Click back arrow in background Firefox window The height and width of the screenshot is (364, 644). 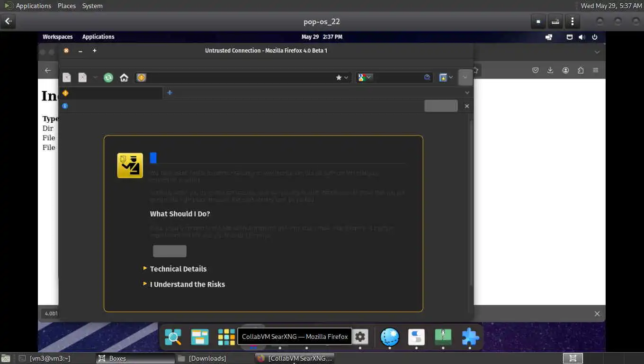[48, 70]
